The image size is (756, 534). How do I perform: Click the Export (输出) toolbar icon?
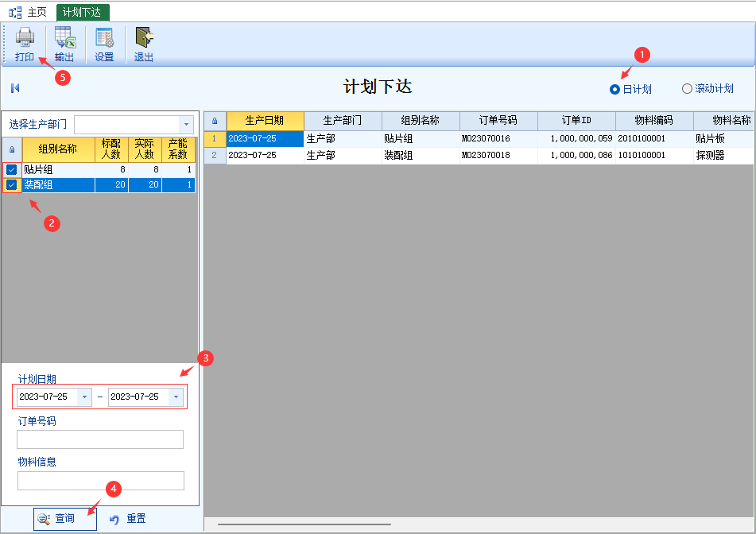tap(65, 44)
